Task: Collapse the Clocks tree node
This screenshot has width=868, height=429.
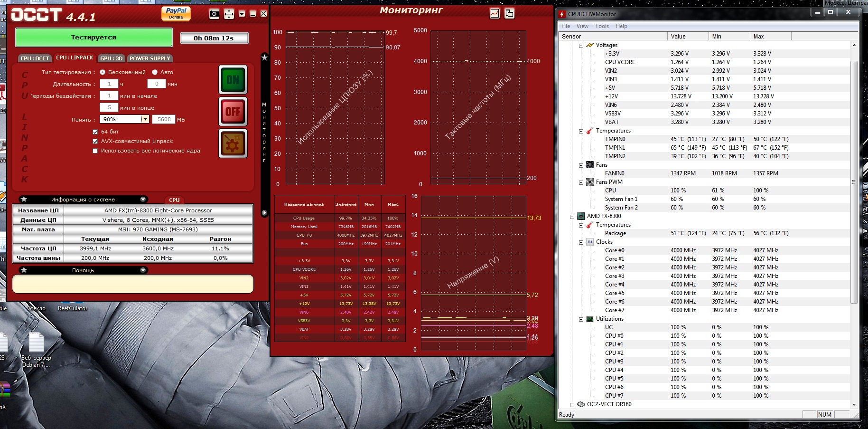Action: click(581, 242)
